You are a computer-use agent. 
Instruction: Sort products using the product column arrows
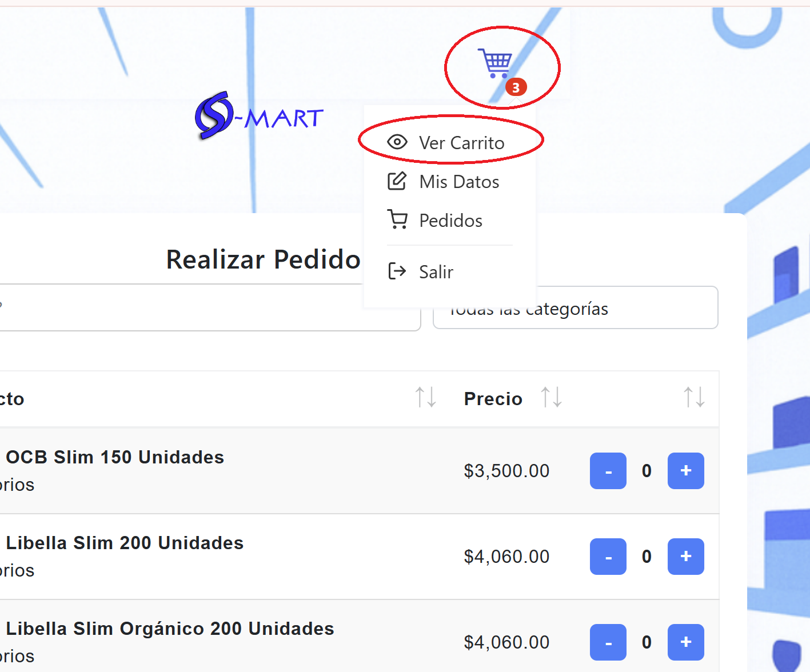pyautogui.click(x=426, y=397)
